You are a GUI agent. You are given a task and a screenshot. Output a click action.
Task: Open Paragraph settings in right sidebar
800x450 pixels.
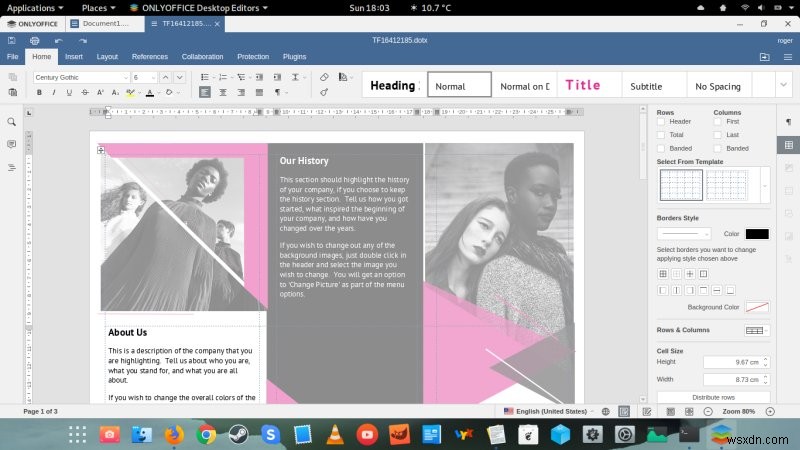[789, 122]
